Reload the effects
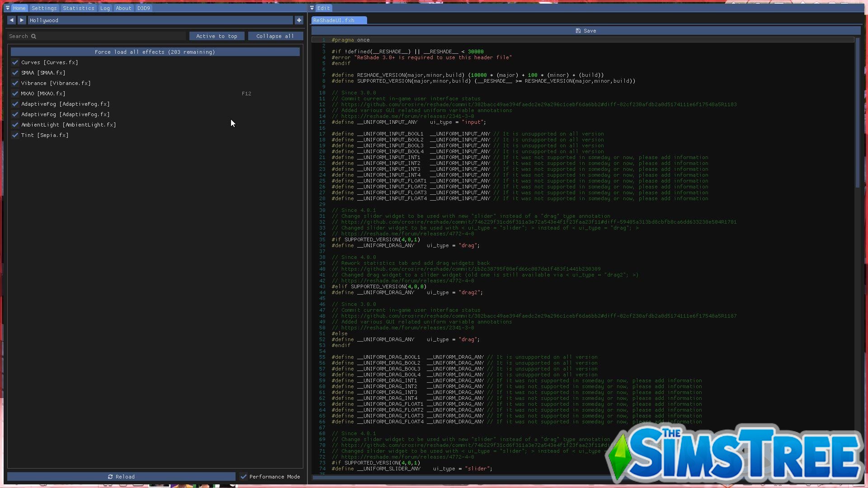Image resolution: width=868 pixels, height=488 pixels. (x=121, y=477)
